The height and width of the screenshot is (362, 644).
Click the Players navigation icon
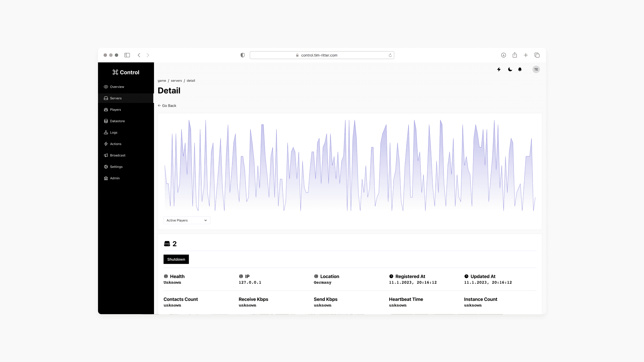point(106,110)
